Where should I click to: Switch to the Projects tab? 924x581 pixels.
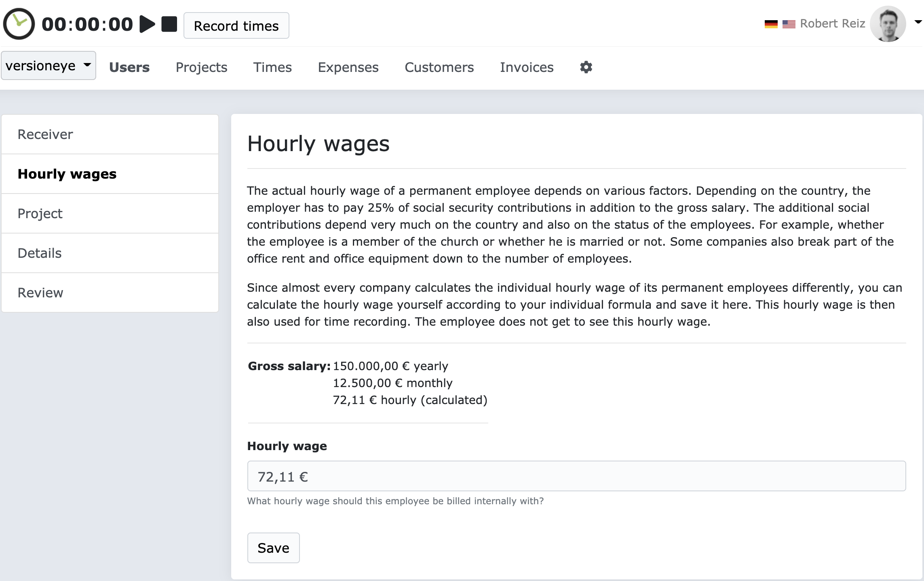pos(201,67)
